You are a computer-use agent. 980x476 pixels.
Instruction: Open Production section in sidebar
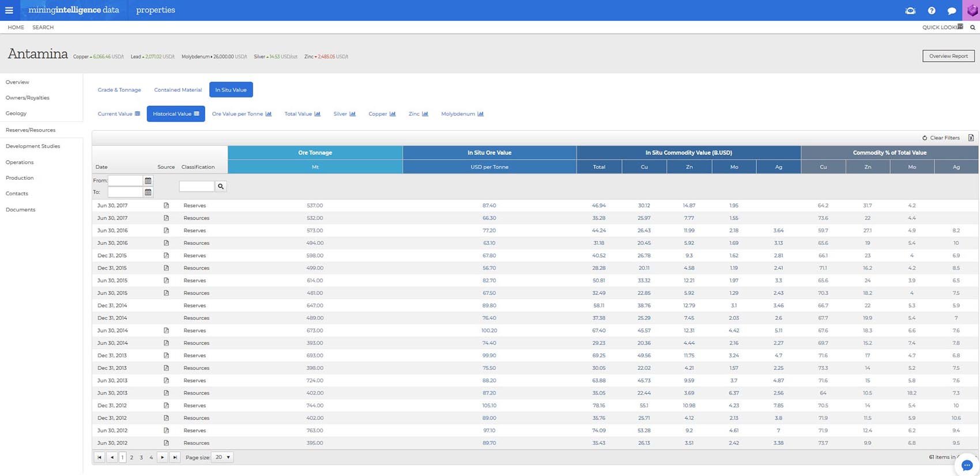coord(20,178)
